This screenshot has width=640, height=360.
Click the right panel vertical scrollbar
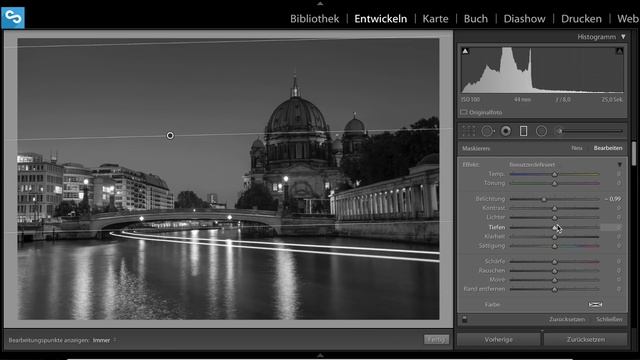[x=634, y=153]
